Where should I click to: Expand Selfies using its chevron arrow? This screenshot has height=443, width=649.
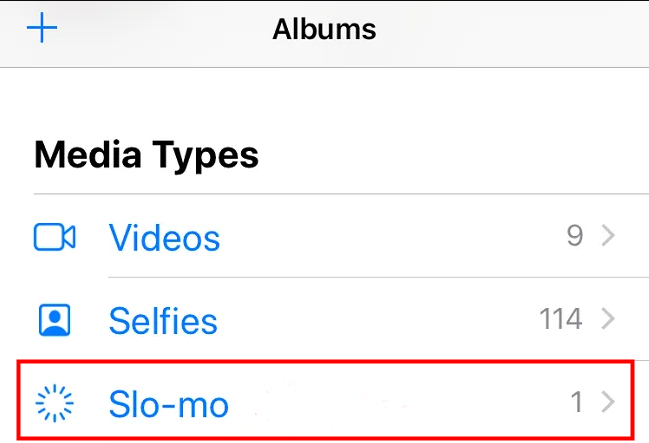coord(608,318)
